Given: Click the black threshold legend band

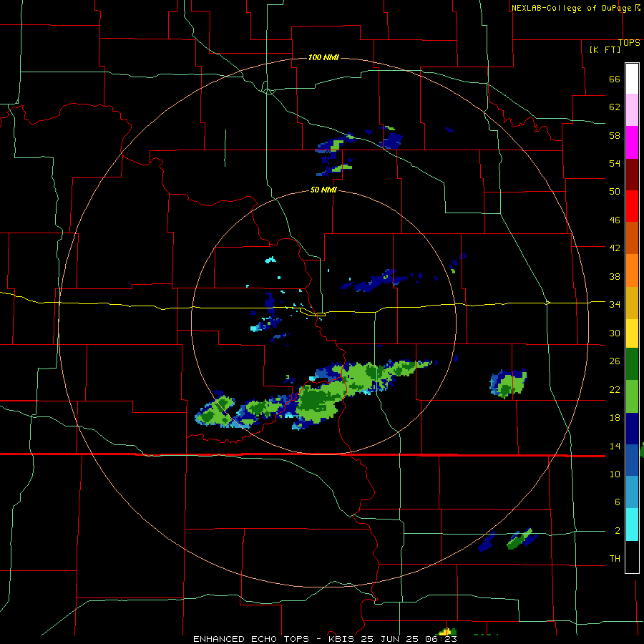Looking at the screenshot, I should tap(632, 557).
